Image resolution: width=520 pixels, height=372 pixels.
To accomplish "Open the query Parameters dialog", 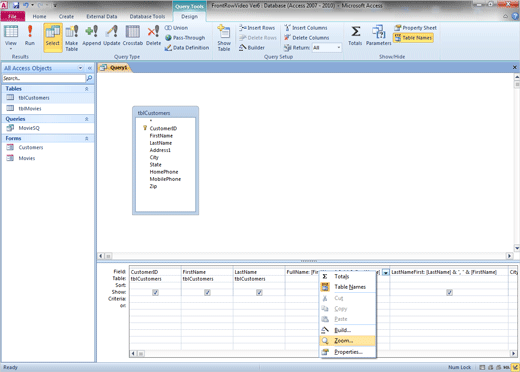I will (379, 36).
